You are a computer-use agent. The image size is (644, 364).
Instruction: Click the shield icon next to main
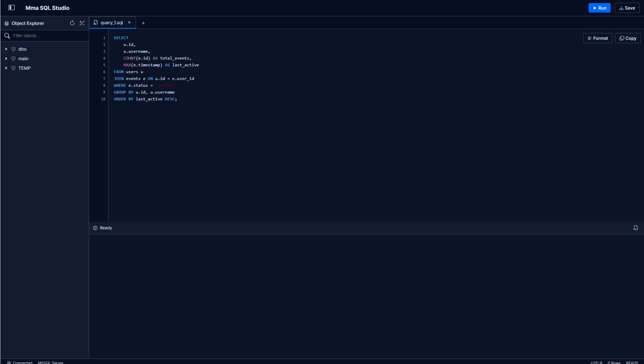14,59
